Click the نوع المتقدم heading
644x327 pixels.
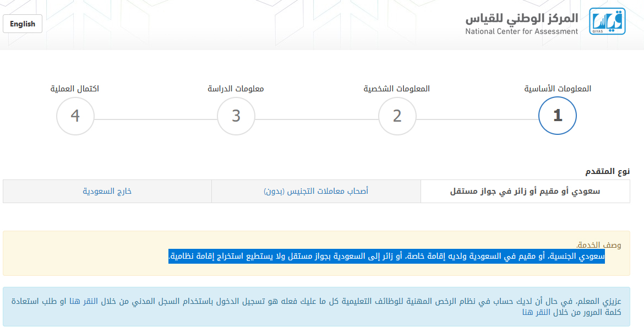608,171
